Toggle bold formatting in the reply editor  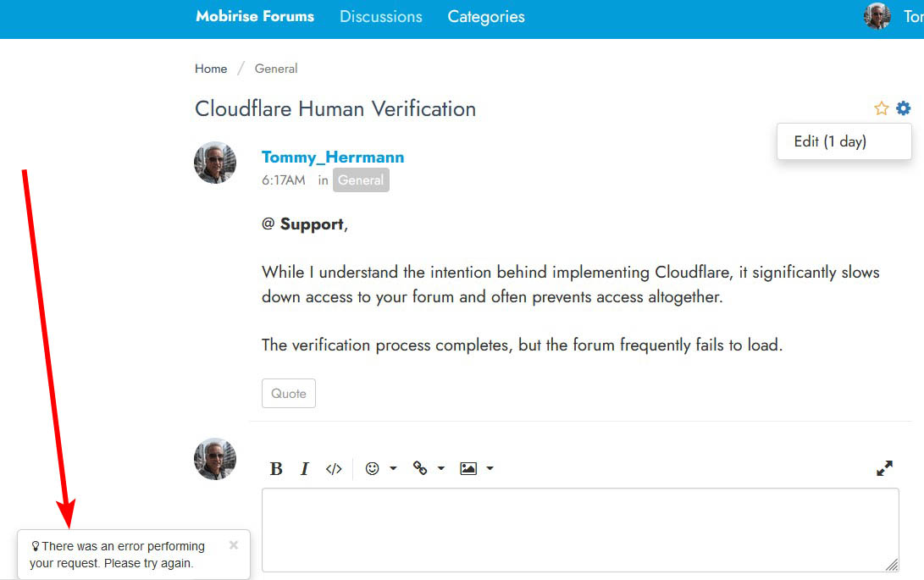(x=276, y=469)
